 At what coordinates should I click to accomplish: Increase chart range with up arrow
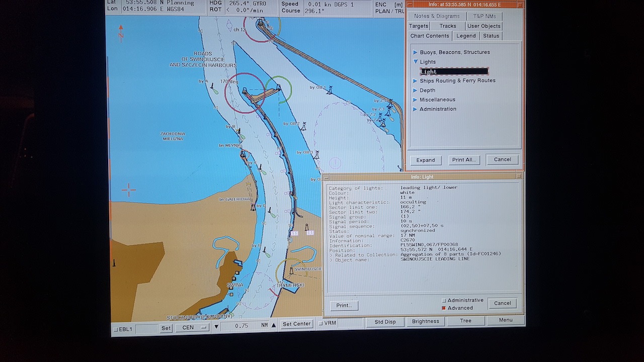pyautogui.click(x=274, y=325)
